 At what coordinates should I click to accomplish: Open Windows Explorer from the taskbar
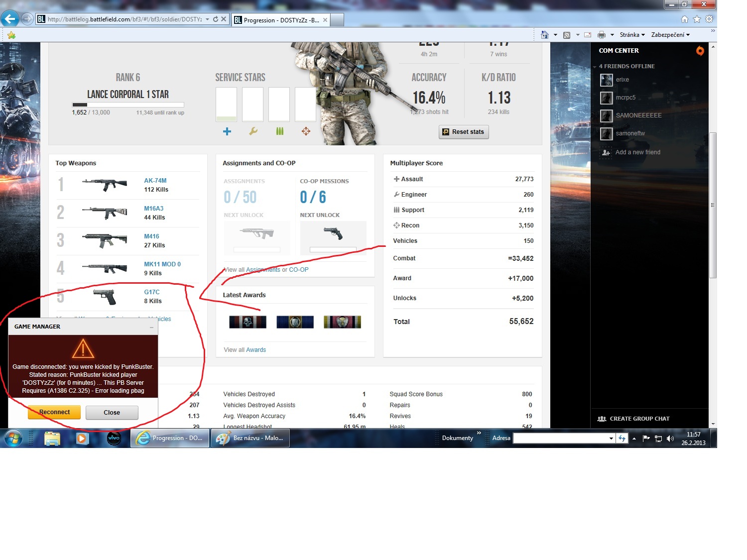52,439
